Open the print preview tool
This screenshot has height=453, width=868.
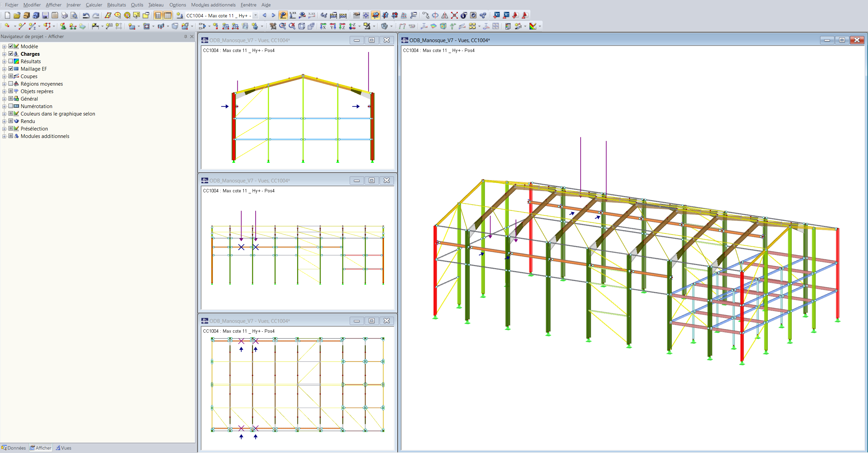[73, 15]
